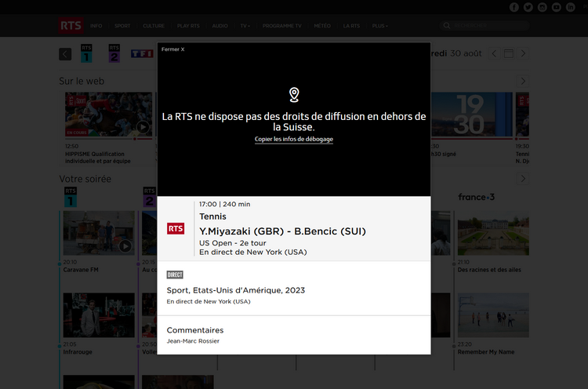Go to previous day arrow
This screenshot has height=389, width=588.
pos(494,53)
